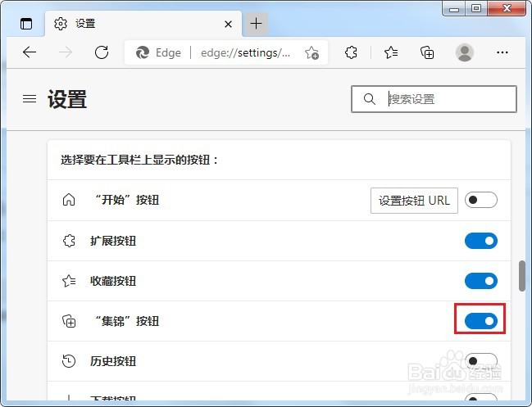Screen dimensions: 532x407
Task: Open the settings hamburger menu
Action: click(30, 98)
